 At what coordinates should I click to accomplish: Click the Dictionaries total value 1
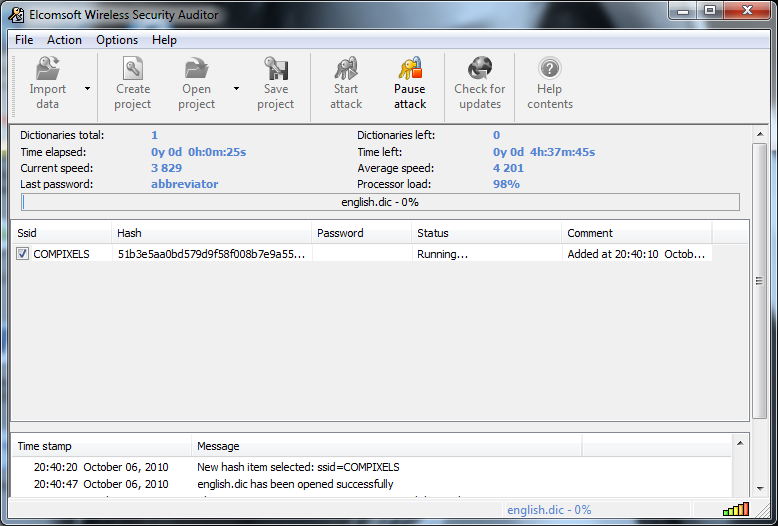click(x=154, y=135)
